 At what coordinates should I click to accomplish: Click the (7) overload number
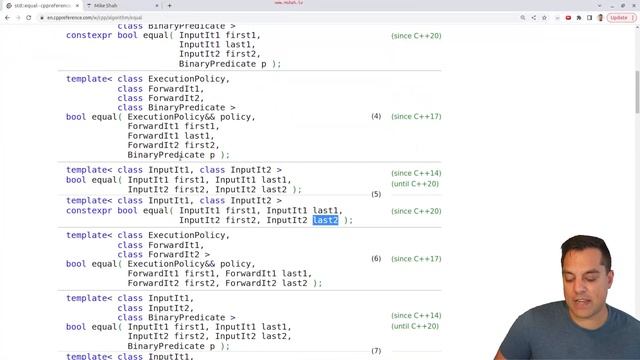tap(376, 351)
